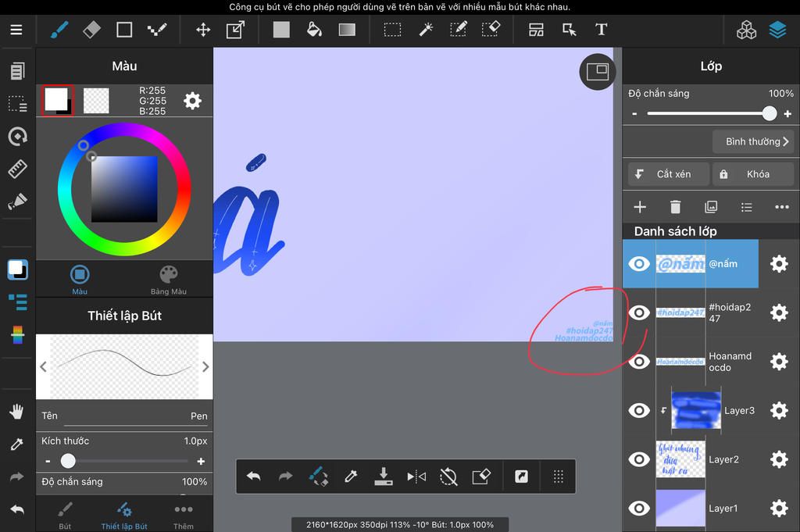Hide the @nấm layer
This screenshot has width=800, height=532.
click(639, 264)
